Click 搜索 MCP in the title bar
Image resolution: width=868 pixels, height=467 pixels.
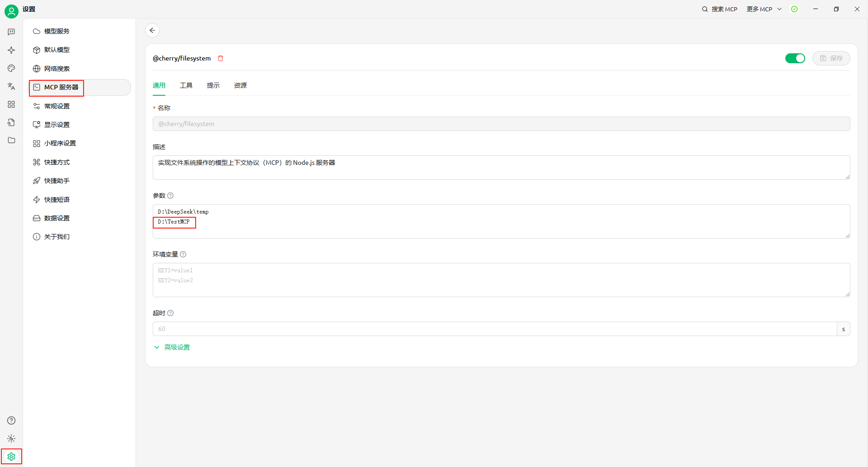pyautogui.click(x=719, y=9)
